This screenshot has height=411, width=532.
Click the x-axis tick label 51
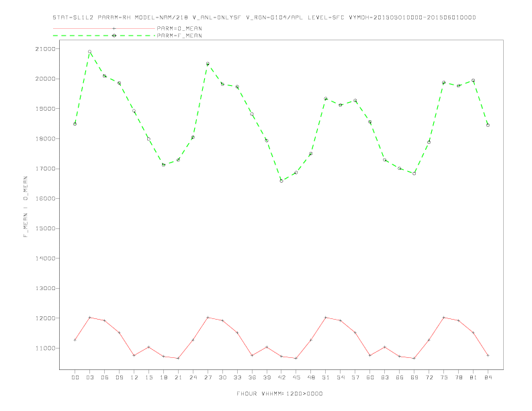326,377
